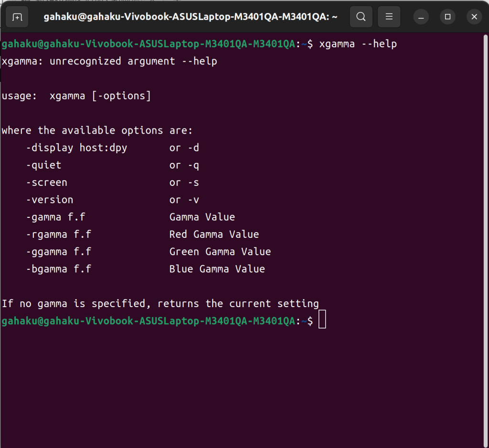The image size is (489, 448).
Task: Minimize the terminal window
Action: point(421,17)
